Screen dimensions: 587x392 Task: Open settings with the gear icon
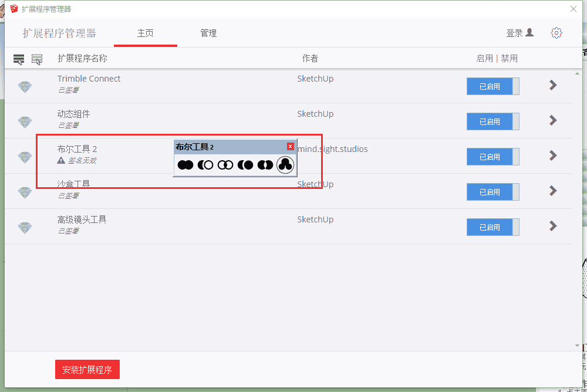[556, 33]
